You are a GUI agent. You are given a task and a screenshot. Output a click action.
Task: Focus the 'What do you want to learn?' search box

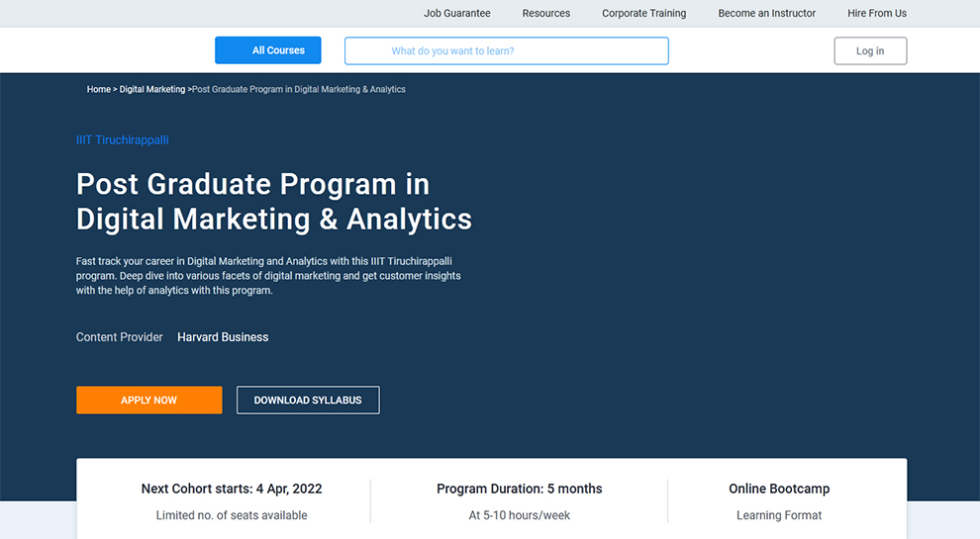click(506, 50)
